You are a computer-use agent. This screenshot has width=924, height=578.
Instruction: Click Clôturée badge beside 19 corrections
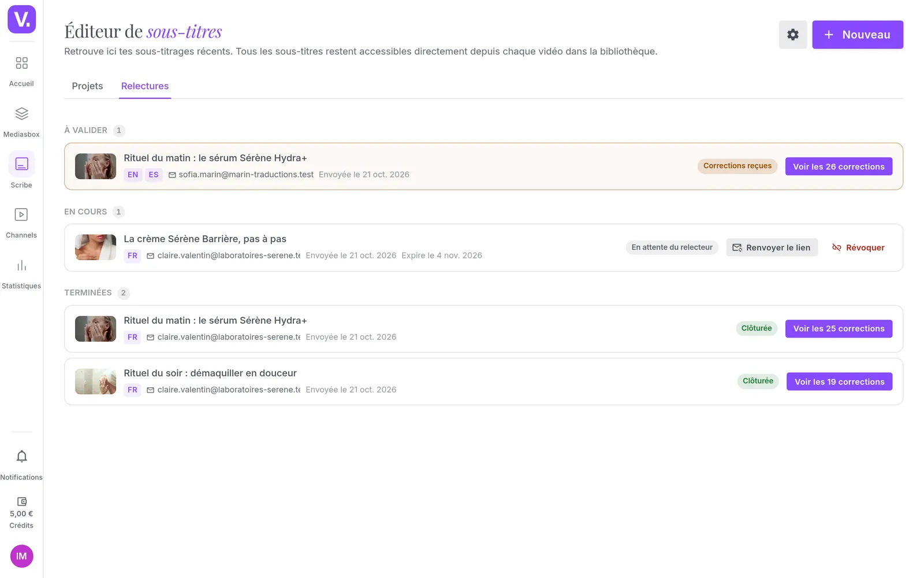[758, 381]
